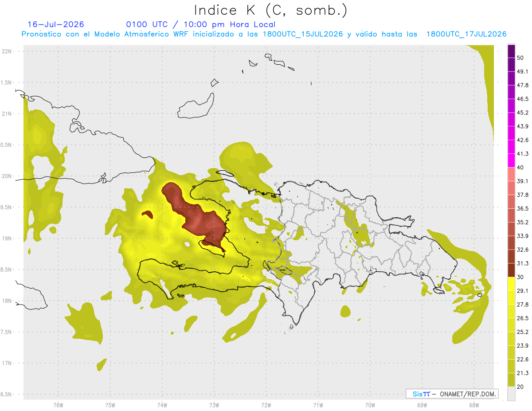Click the legend value "41.3"
The image size is (532, 411).
click(x=523, y=154)
